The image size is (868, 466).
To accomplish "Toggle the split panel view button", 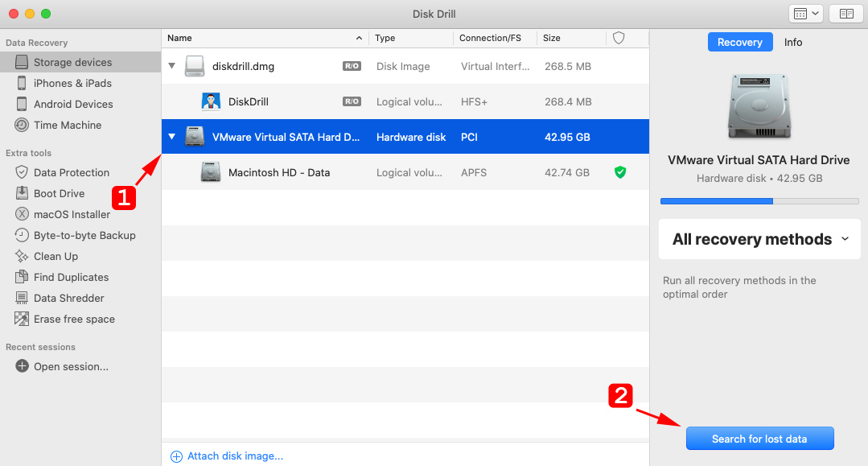I will 845,14.
